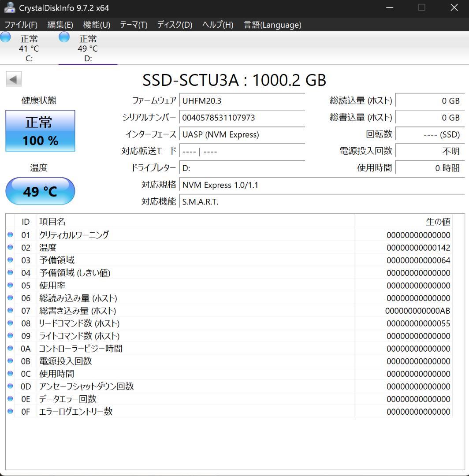Viewport: 469px width, 476px height.
Task: Click the 正常 100% health status button
Action: [x=40, y=130]
